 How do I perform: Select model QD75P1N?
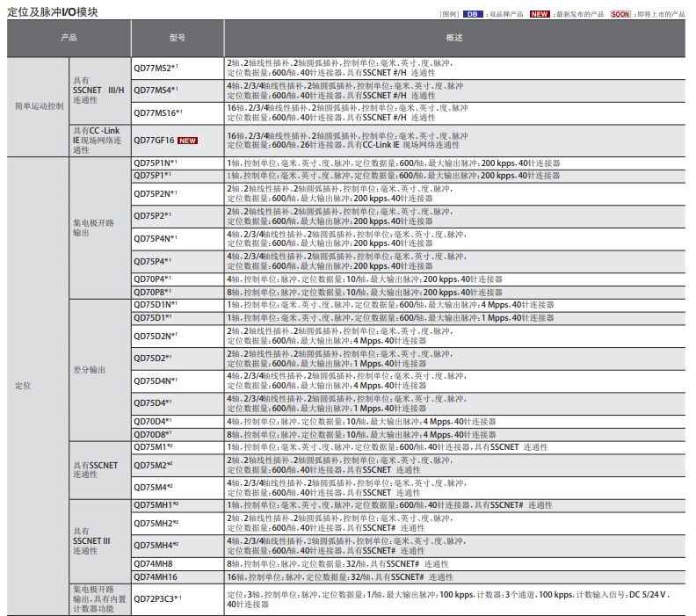pyautogui.click(x=178, y=163)
